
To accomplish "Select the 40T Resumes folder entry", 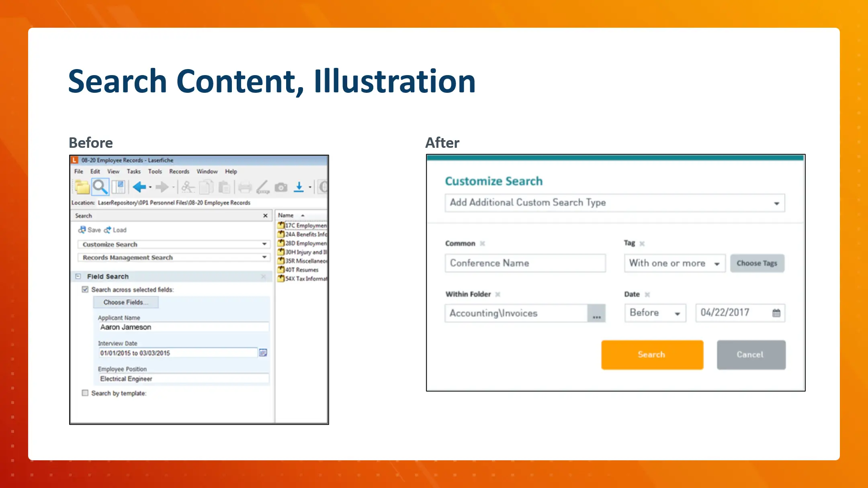I will tap(301, 270).
